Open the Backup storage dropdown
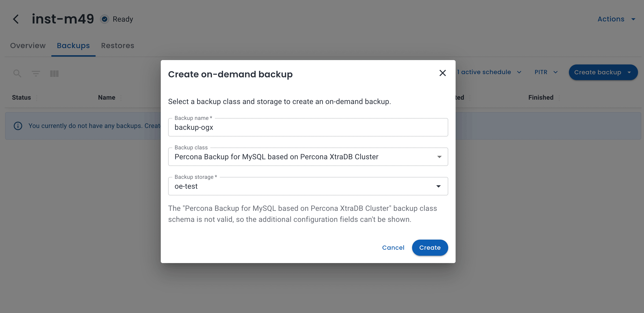 pos(308,186)
